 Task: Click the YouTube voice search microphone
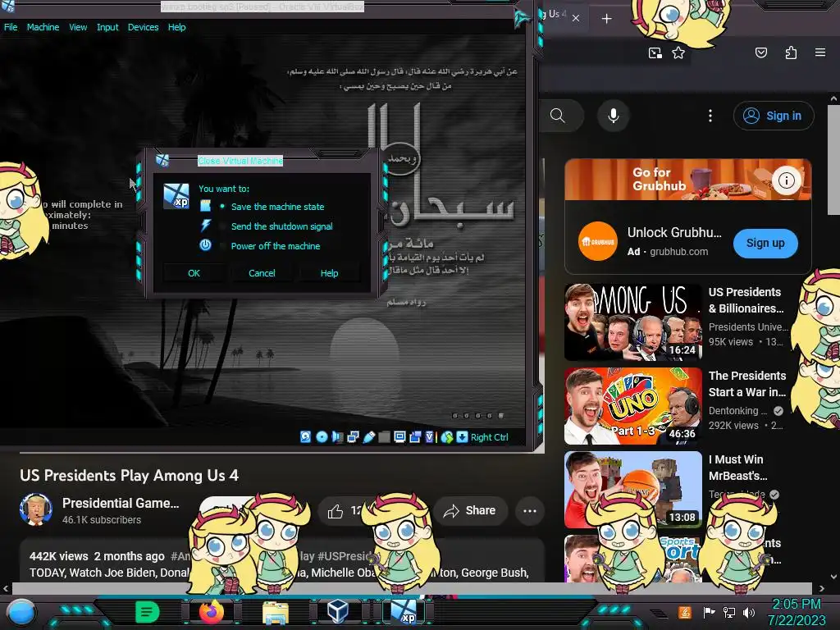(x=614, y=116)
